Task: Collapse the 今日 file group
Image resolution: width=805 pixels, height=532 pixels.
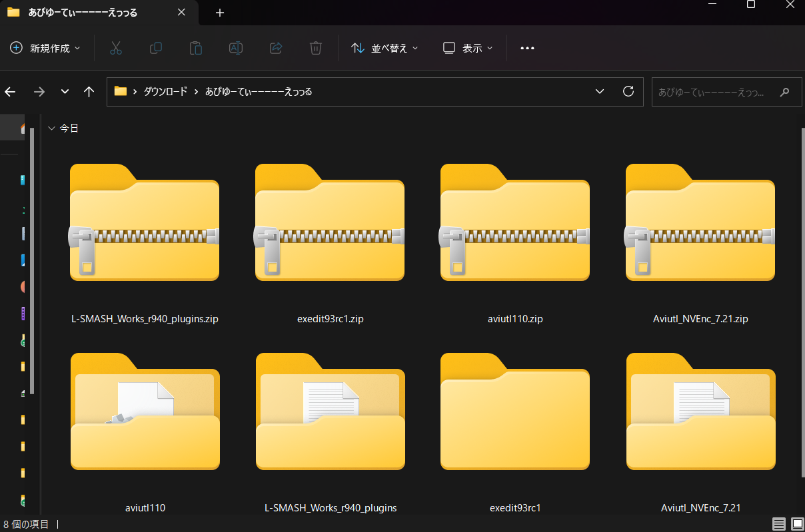Action: click(x=51, y=128)
